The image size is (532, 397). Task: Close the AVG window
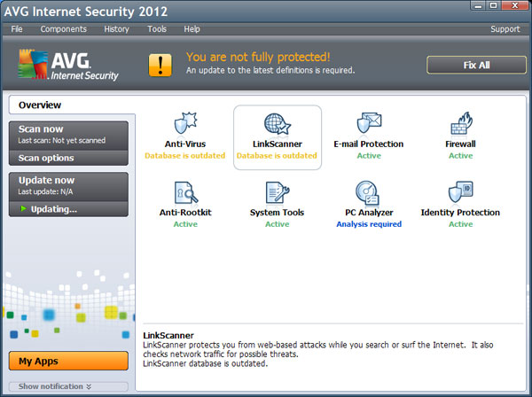click(514, 5)
